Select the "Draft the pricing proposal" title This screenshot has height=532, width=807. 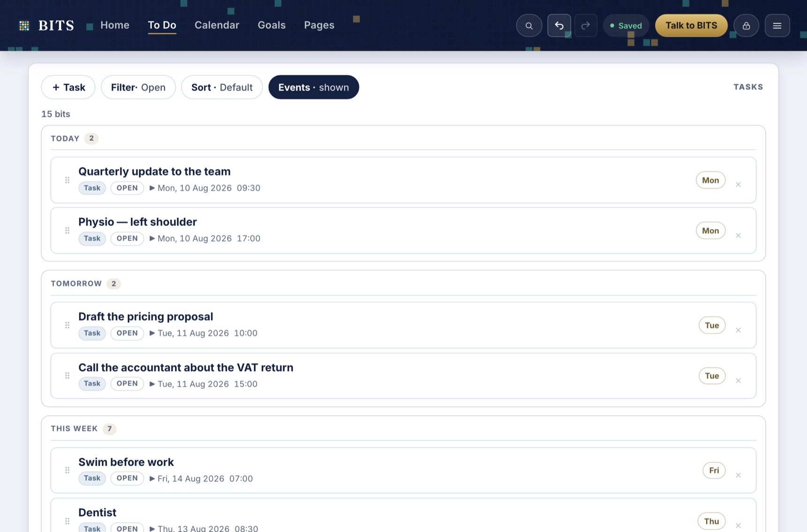145,316
